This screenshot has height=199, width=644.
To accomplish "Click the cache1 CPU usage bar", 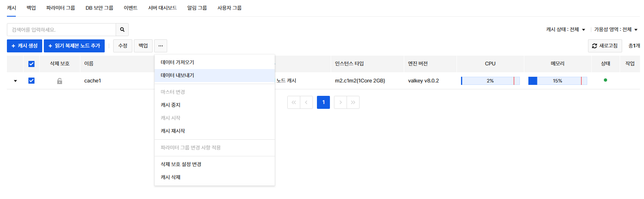I will (490, 81).
